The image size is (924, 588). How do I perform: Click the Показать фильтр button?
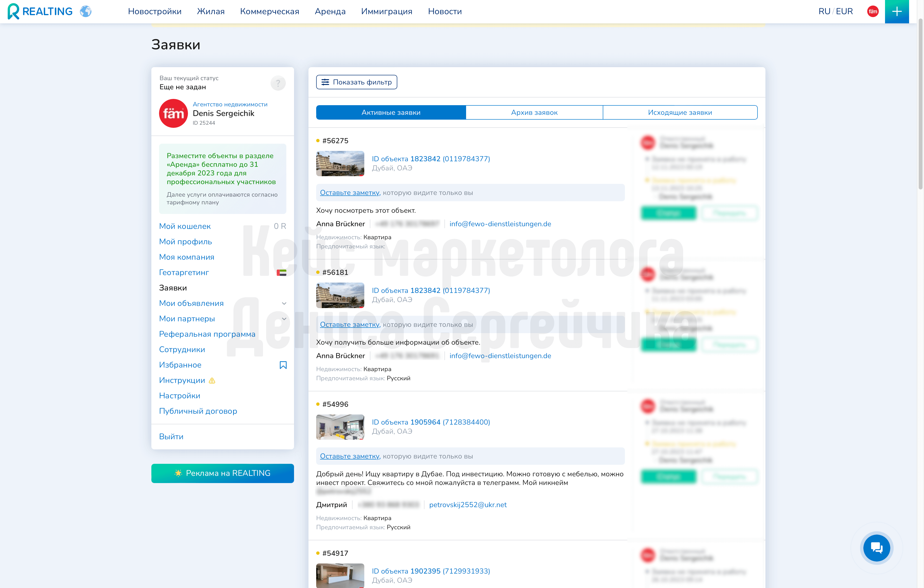pyautogui.click(x=356, y=82)
